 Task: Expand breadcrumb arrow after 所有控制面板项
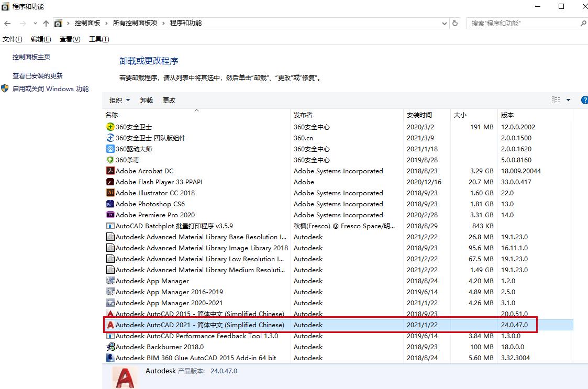point(163,23)
